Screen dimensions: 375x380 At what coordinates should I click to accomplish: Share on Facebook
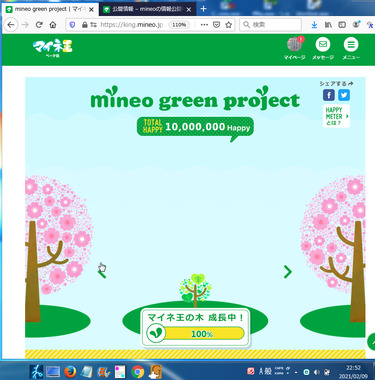point(329,95)
